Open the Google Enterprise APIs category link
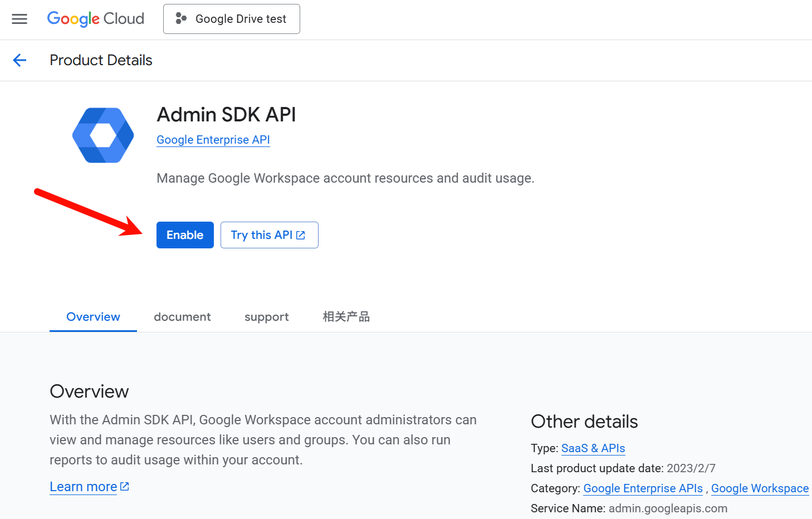The image size is (812, 519). (643, 488)
